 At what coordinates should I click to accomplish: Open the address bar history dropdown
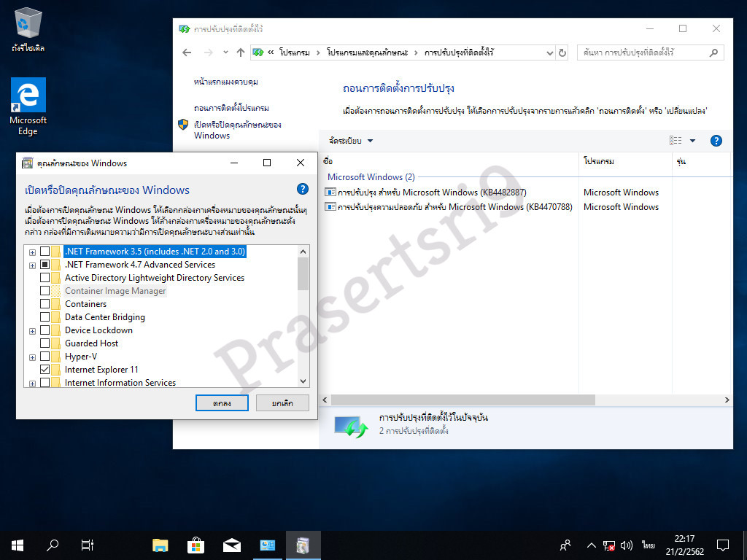(x=550, y=52)
